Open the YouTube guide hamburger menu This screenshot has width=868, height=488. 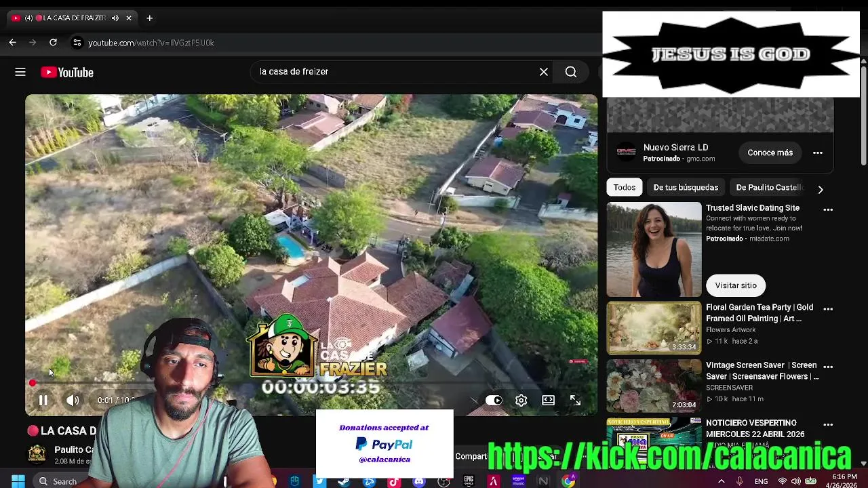20,72
